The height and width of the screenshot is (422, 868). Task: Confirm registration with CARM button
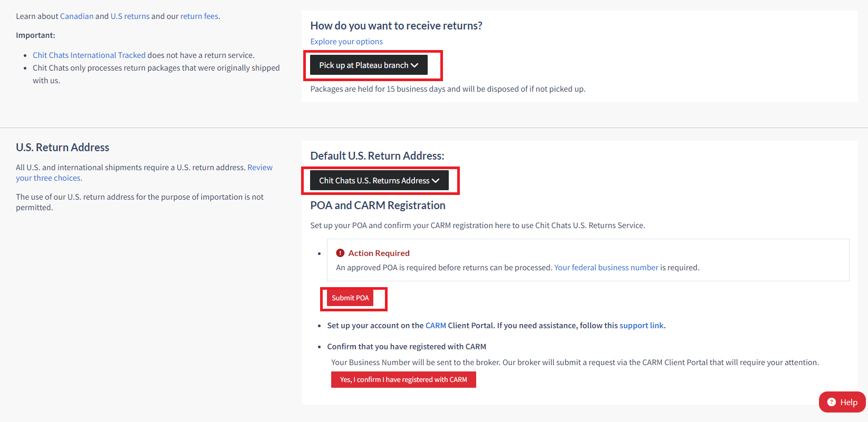(403, 379)
